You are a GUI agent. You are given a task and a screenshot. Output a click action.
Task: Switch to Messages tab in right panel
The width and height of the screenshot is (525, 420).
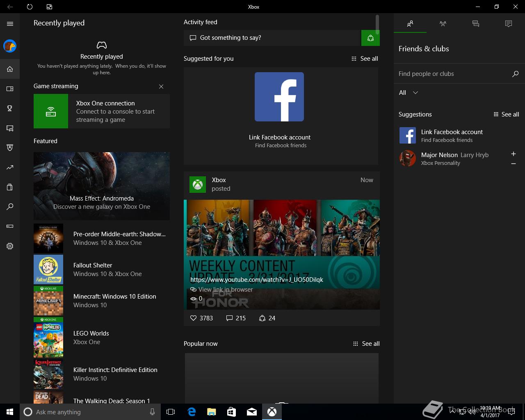pyautogui.click(x=476, y=24)
